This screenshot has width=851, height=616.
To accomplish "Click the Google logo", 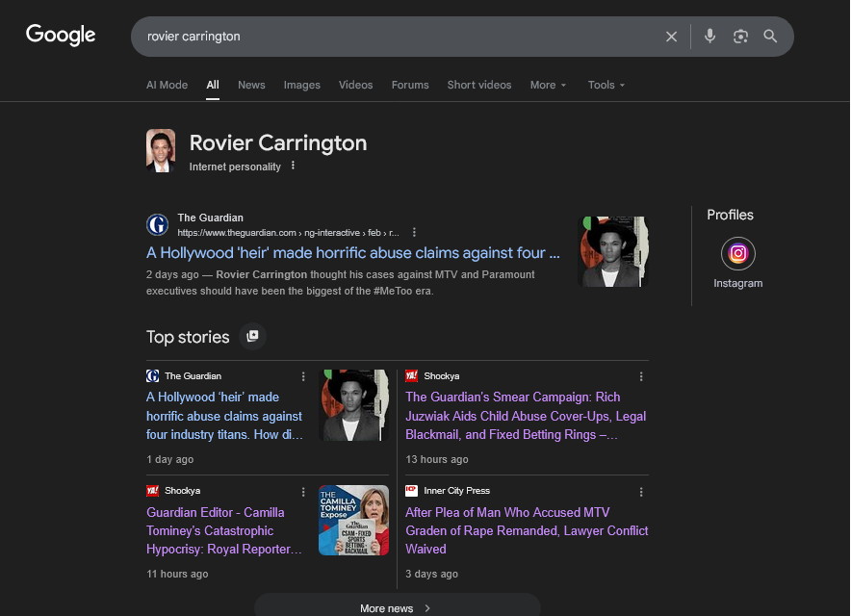I will (x=61, y=36).
